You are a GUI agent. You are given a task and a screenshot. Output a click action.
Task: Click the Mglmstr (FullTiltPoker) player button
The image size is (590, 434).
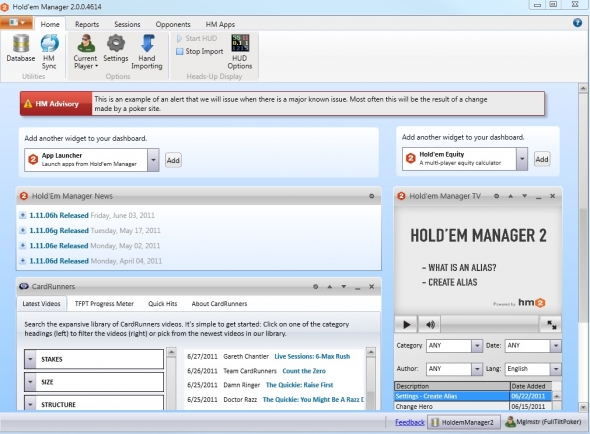tap(543, 422)
